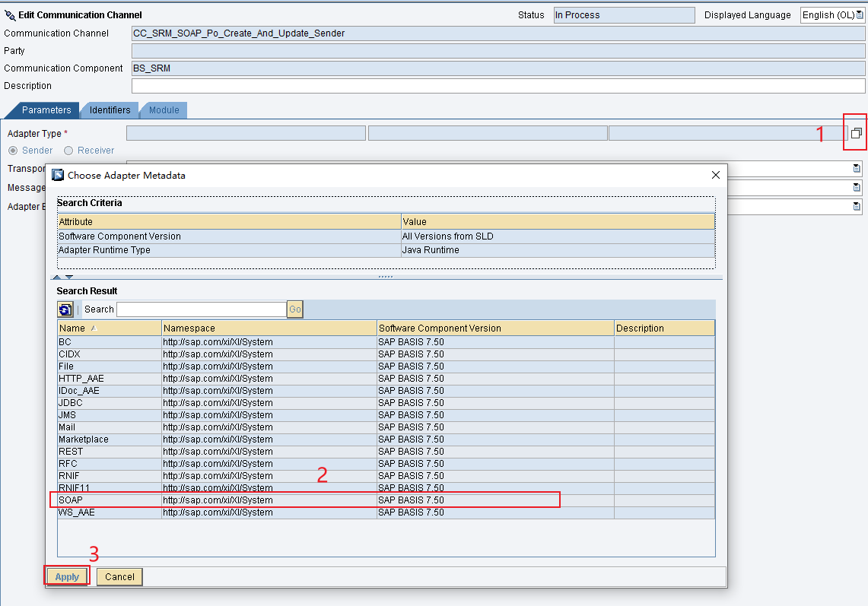The height and width of the screenshot is (606, 868).
Task: Select the HTTP_AAE adapter row
Action: pyautogui.click(x=386, y=379)
